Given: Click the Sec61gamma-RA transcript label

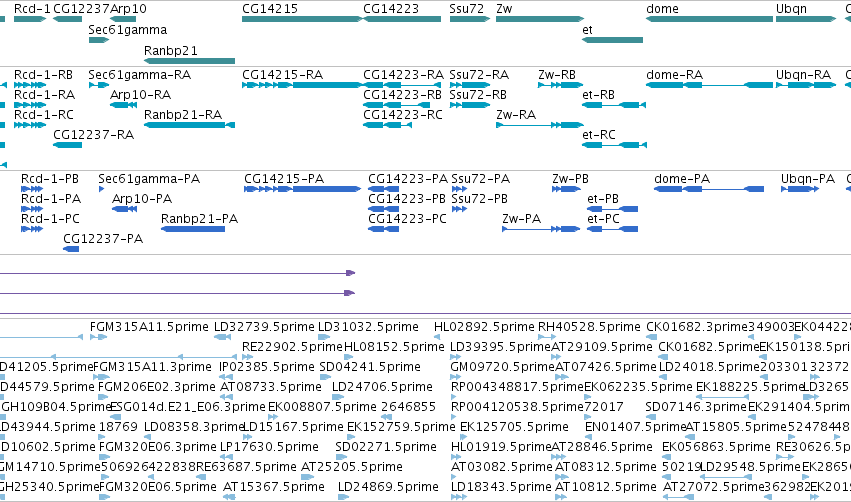Looking at the screenshot, I should 139,74.
